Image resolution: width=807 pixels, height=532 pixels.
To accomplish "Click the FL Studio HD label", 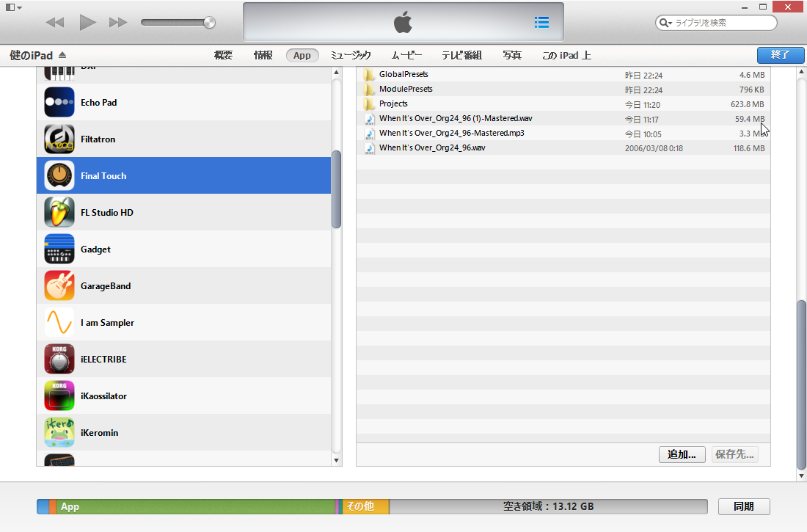I will coord(107,212).
